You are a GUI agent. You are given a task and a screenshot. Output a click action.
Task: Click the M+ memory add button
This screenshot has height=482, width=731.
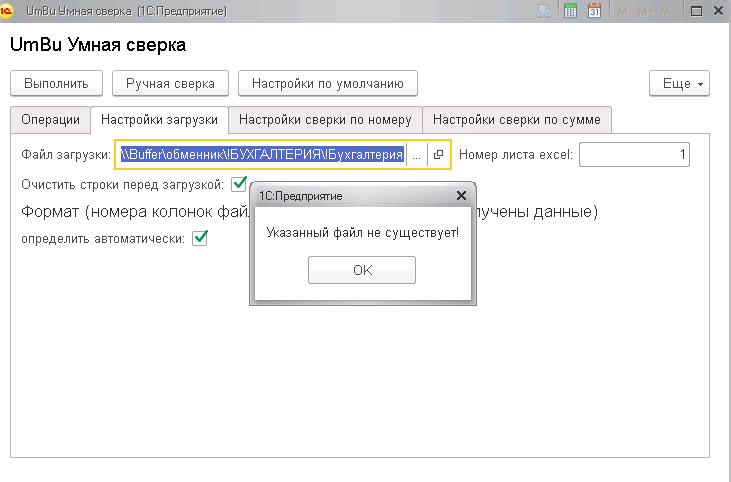point(646,11)
